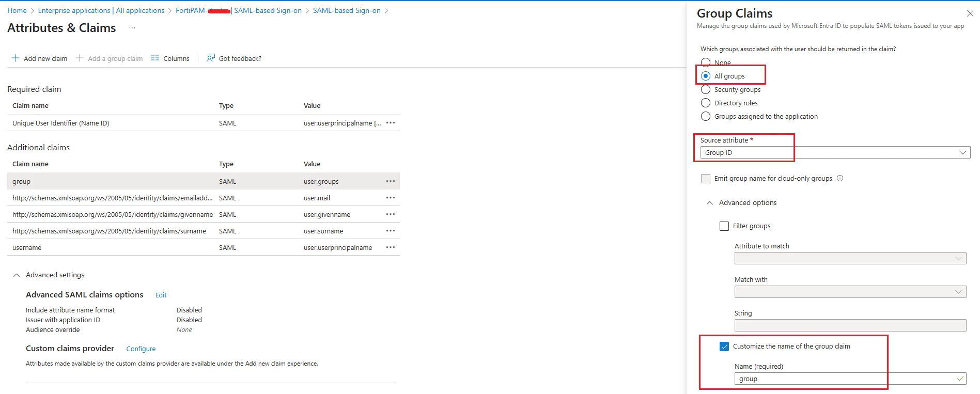Viewport: 980px width, 394px height.
Task: Select the username claim row name
Action: click(27, 247)
